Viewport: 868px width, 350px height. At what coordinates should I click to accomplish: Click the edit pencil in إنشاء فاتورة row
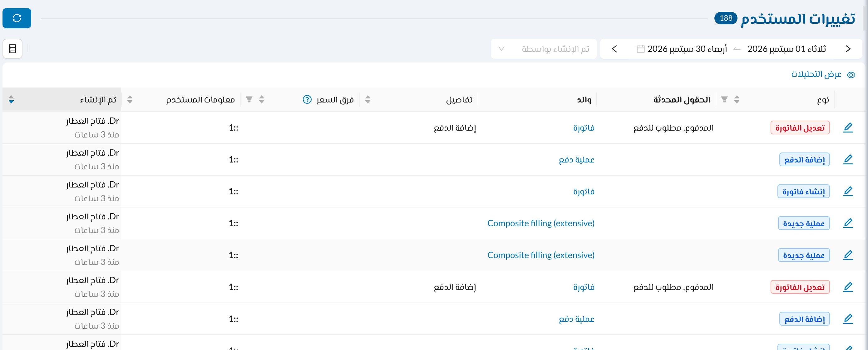pos(848,192)
